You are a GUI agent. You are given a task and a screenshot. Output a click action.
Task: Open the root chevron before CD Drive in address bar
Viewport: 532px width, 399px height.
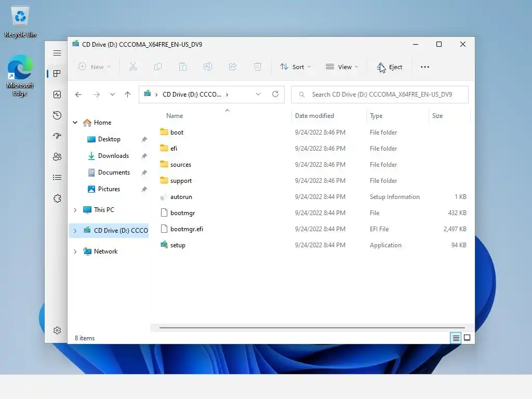tap(156, 95)
